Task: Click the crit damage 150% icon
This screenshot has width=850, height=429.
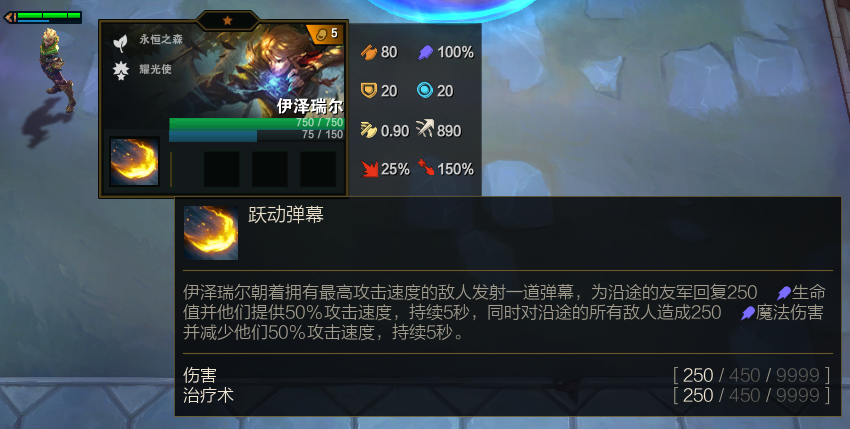Action: [x=426, y=168]
